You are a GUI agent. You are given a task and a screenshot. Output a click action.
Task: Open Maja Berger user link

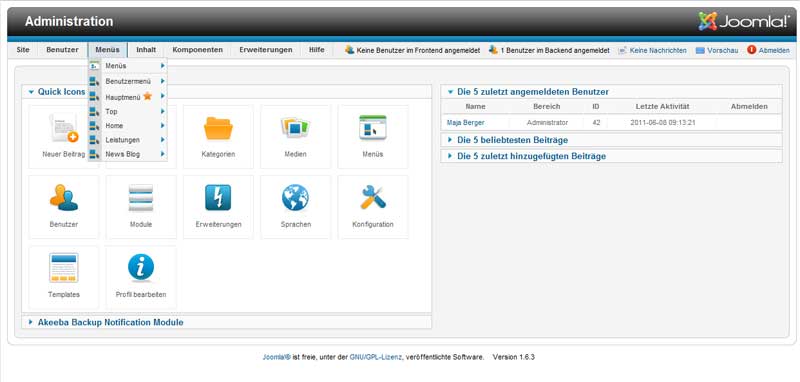click(x=466, y=123)
